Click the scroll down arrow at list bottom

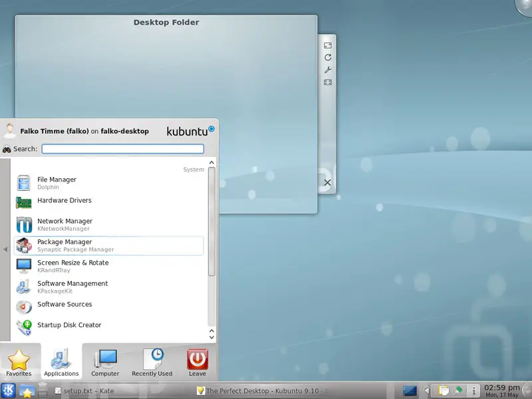coord(211,337)
